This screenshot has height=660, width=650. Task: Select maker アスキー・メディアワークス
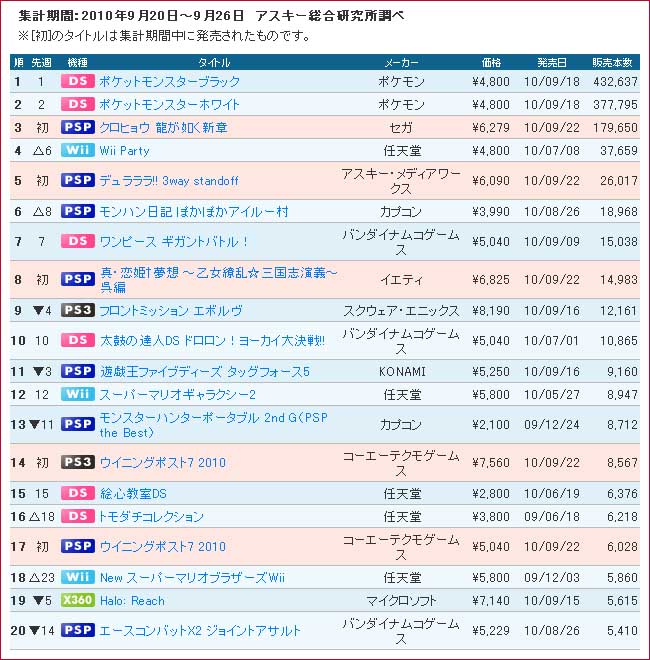point(401,181)
